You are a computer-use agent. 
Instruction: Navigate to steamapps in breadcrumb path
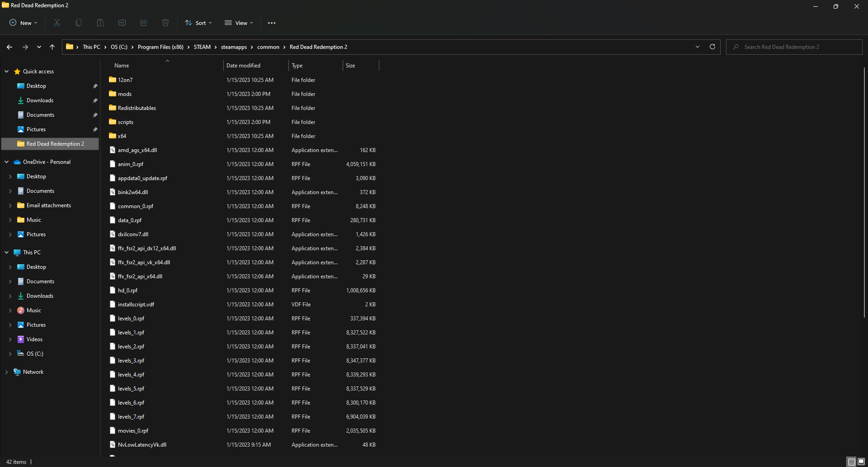(234, 47)
